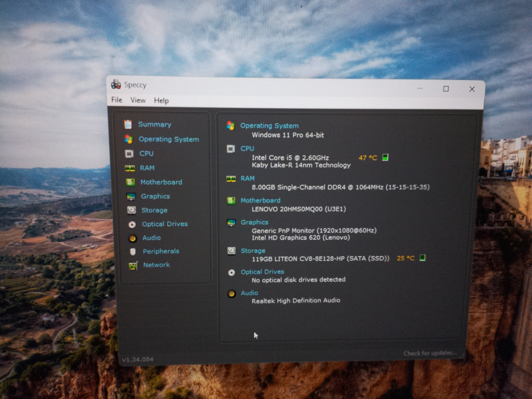
Task: Click the version number v1.34.084
Action: pyautogui.click(x=138, y=360)
